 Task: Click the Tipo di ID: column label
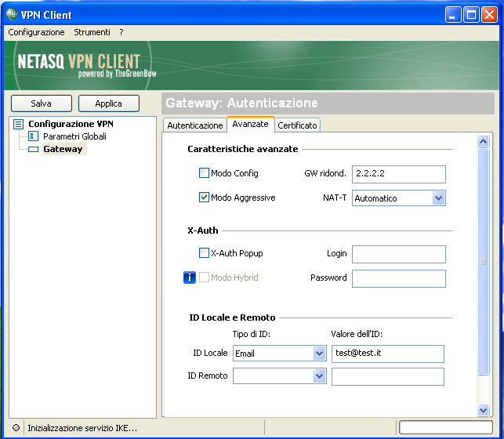pyautogui.click(x=252, y=334)
